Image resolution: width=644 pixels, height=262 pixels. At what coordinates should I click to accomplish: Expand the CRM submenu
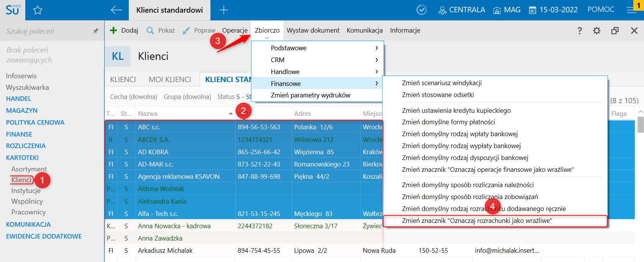pyautogui.click(x=317, y=60)
